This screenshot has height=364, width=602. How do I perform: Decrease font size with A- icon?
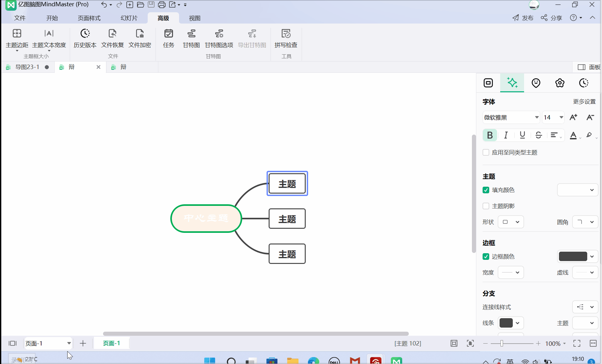[x=590, y=117]
